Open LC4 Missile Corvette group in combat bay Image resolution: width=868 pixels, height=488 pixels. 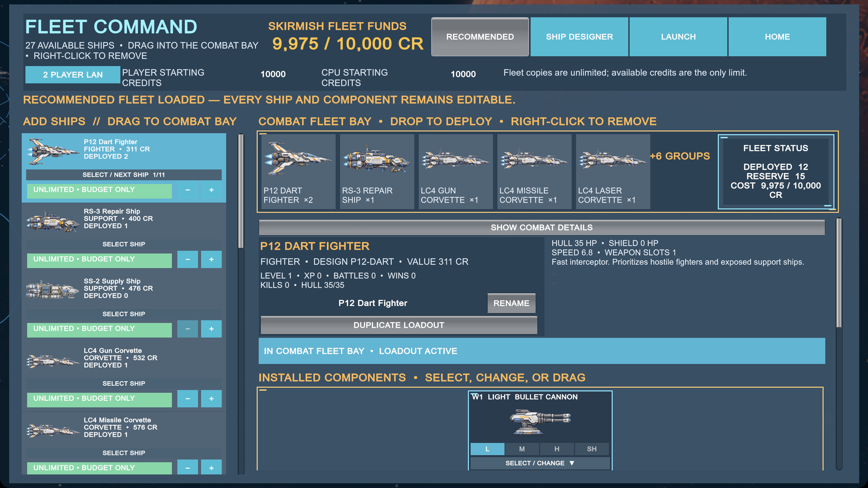pos(534,171)
